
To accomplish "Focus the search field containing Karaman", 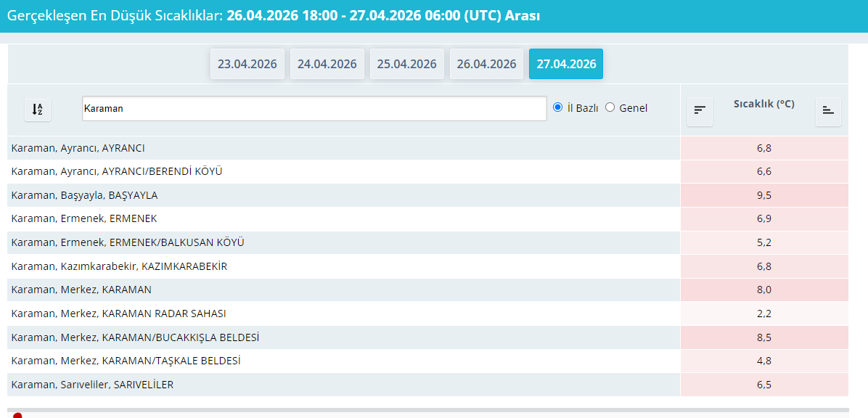I will pos(314,109).
